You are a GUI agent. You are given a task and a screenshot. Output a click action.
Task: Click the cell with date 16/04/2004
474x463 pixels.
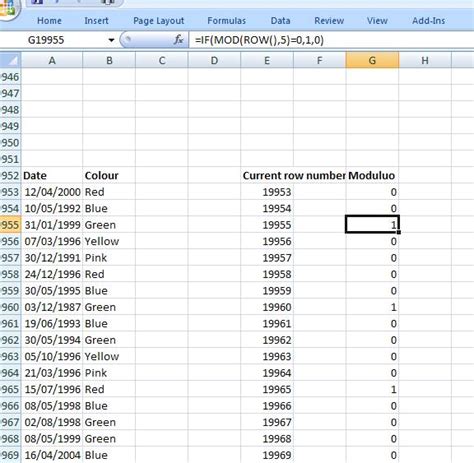tap(52, 455)
